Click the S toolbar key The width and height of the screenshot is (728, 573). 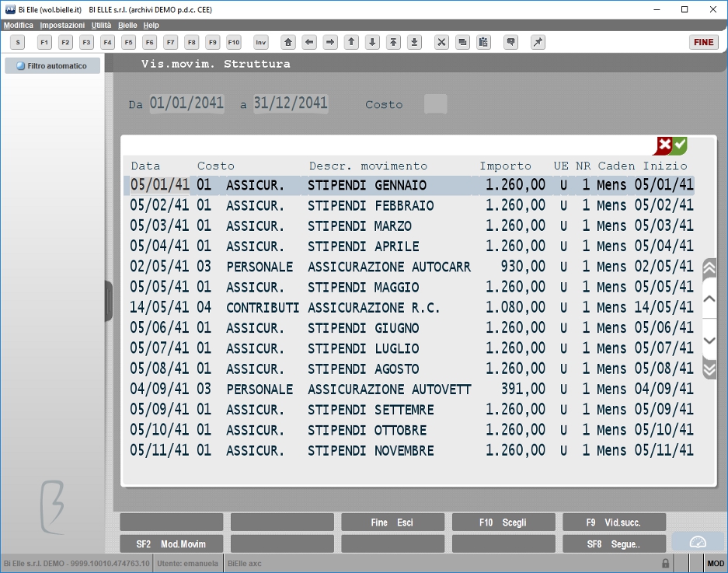pyautogui.click(x=18, y=42)
